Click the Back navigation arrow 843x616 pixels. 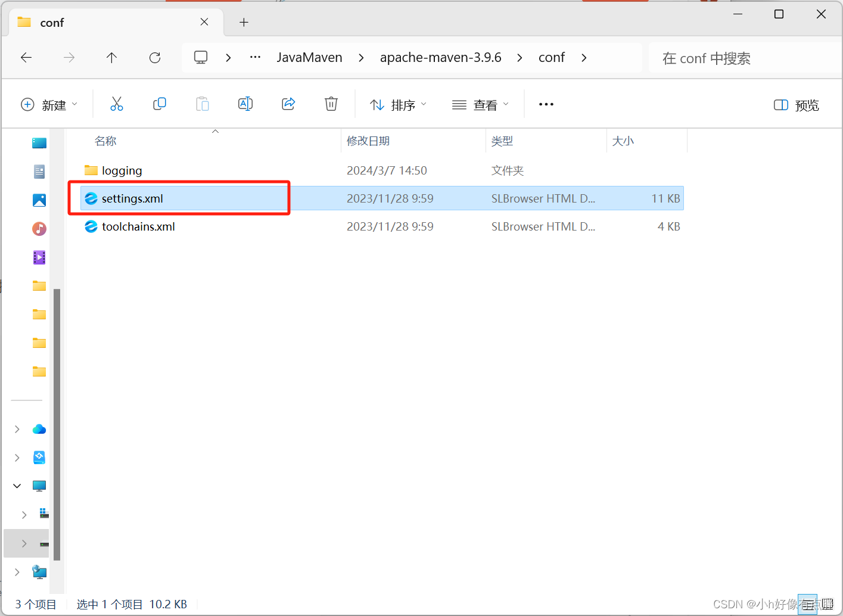(x=26, y=58)
